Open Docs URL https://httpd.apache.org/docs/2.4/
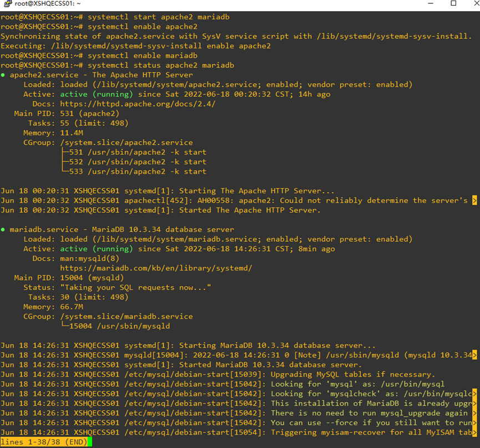Screen dimensions: 480x448 pyautogui.click(x=138, y=104)
